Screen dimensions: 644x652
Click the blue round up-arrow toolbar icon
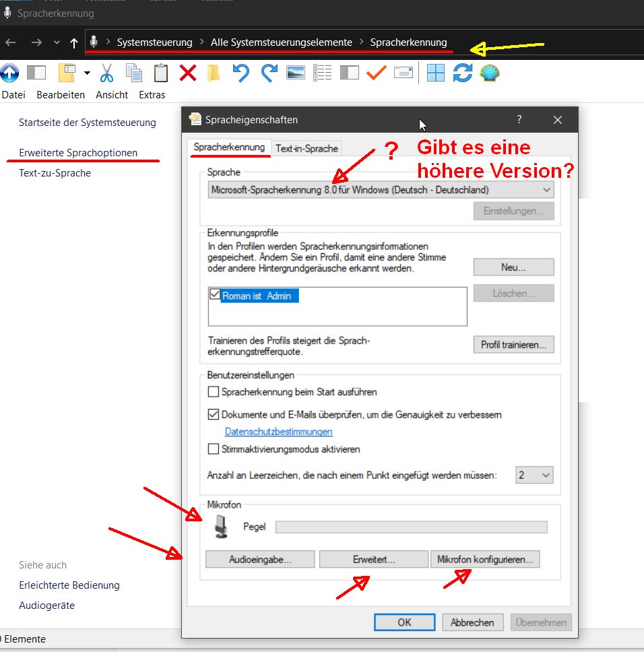9,73
